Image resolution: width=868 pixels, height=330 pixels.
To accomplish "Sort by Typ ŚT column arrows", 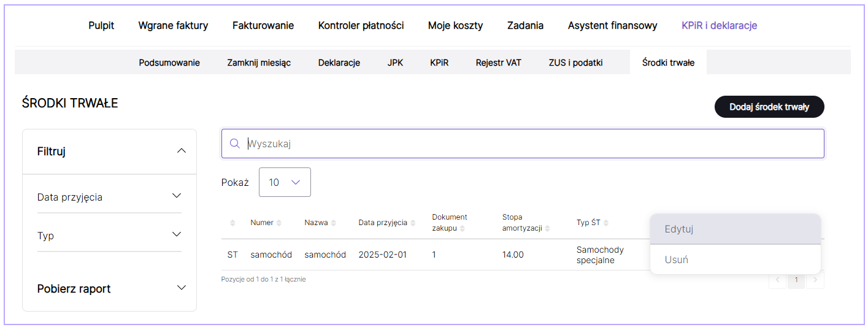I will click(605, 223).
